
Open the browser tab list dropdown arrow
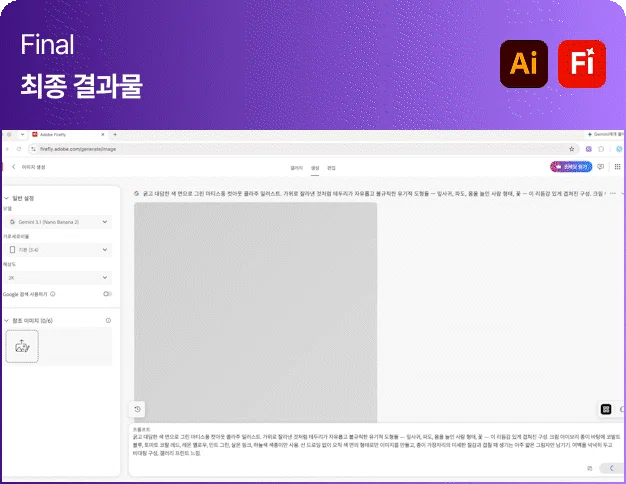point(22,135)
